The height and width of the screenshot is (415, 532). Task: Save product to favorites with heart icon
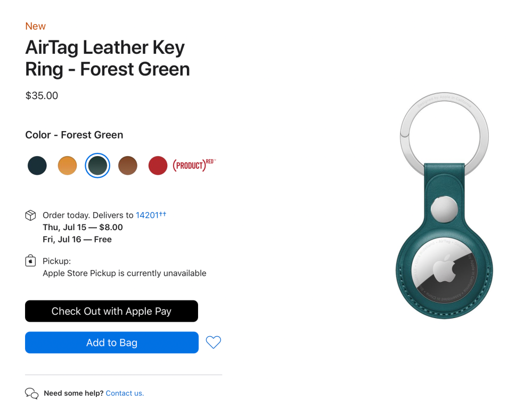click(x=213, y=343)
